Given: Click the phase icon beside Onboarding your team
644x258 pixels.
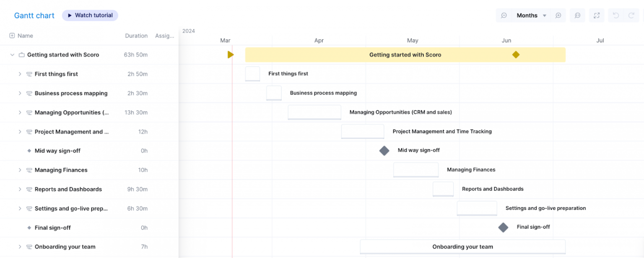Looking at the screenshot, I should pos(29,247).
